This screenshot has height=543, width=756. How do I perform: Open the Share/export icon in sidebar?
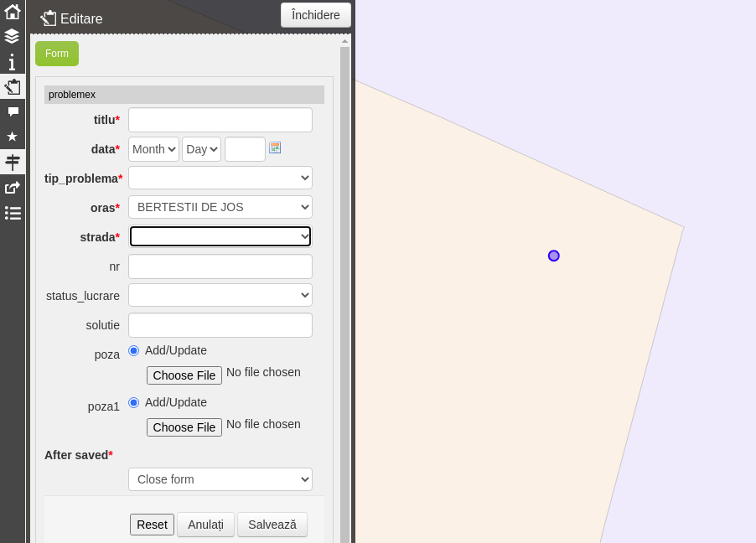click(x=13, y=187)
